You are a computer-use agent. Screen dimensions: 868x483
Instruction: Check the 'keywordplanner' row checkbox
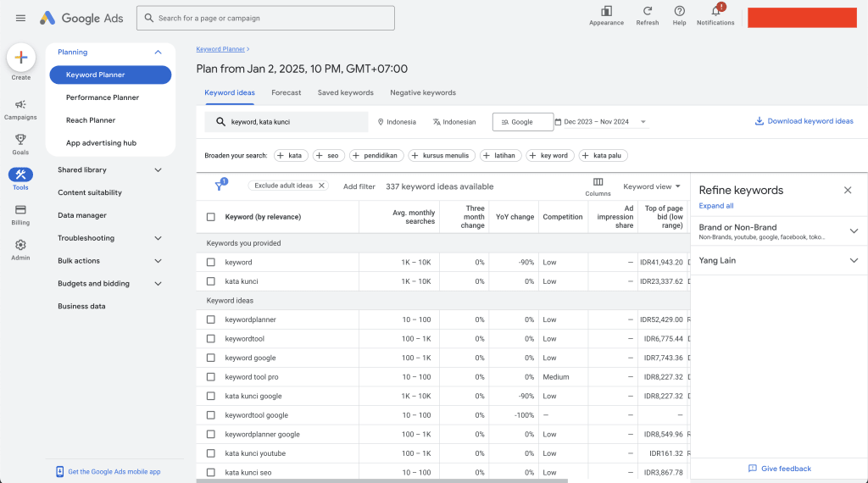coord(211,319)
